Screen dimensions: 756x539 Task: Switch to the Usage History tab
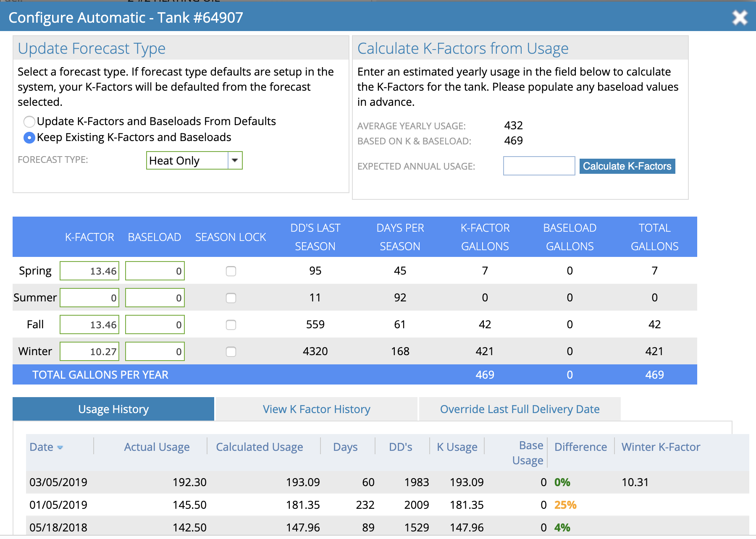113,409
